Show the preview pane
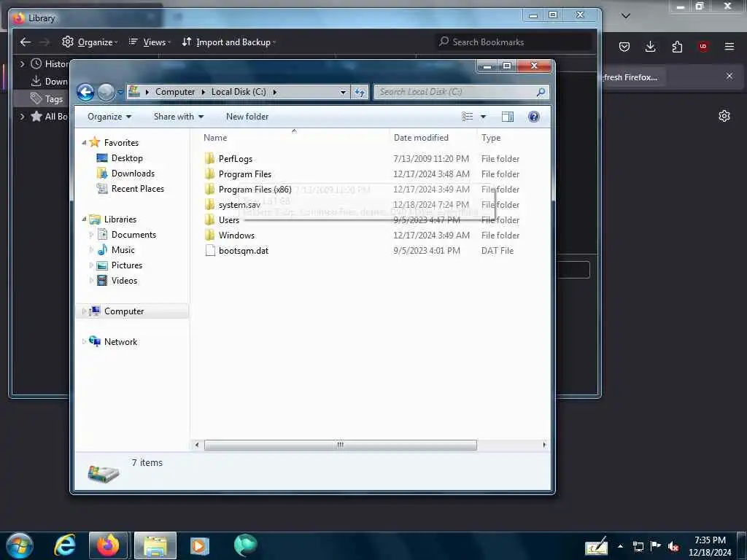Viewport: 747px width, 560px height. pos(508,117)
